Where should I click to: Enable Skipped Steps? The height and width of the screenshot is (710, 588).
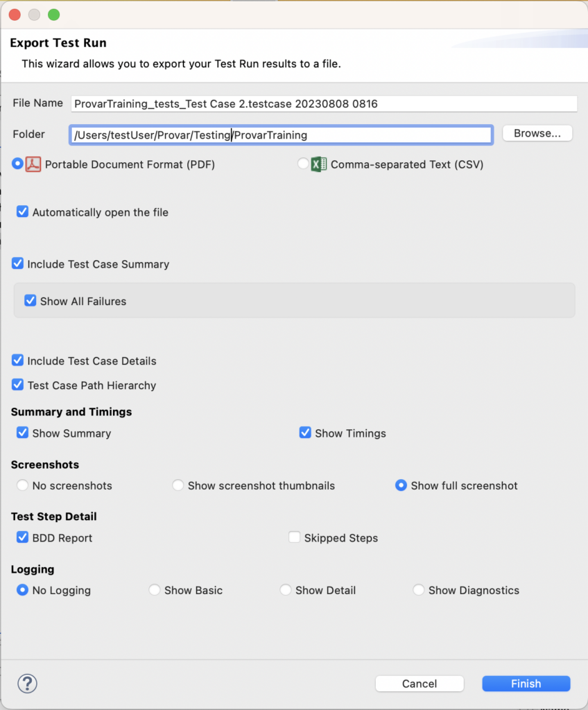295,537
